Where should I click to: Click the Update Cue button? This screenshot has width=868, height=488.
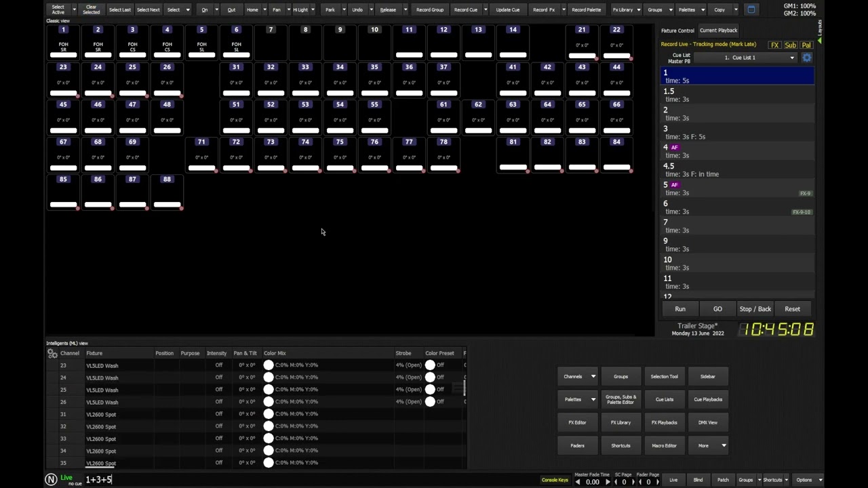tap(508, 9)
